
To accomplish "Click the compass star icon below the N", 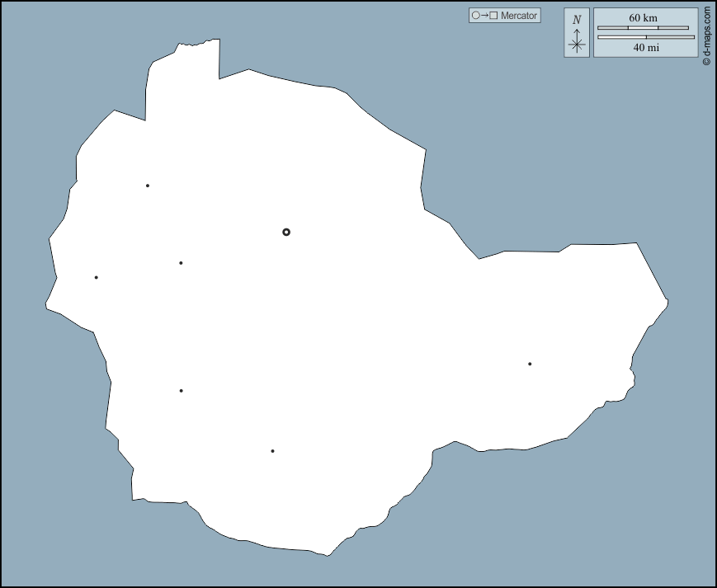I will point(577,44).
